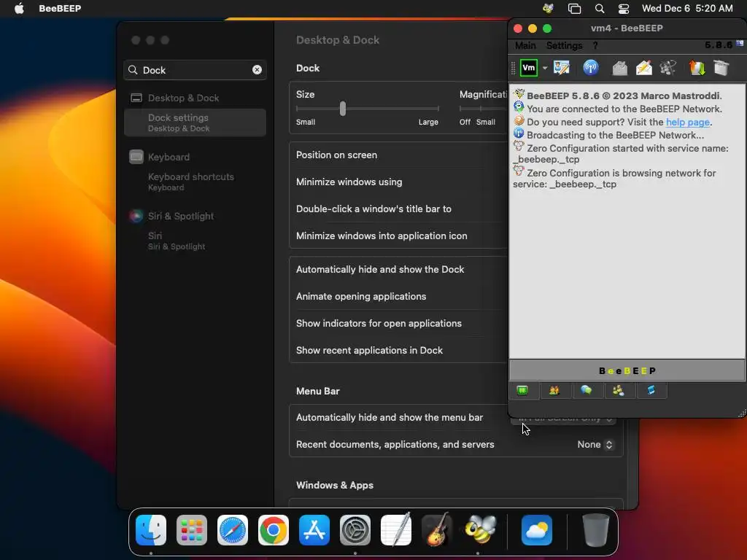Open the edit profile icon in BeeBEEP
The height and width of the screenshot is (560, 747).
[562, 68]
